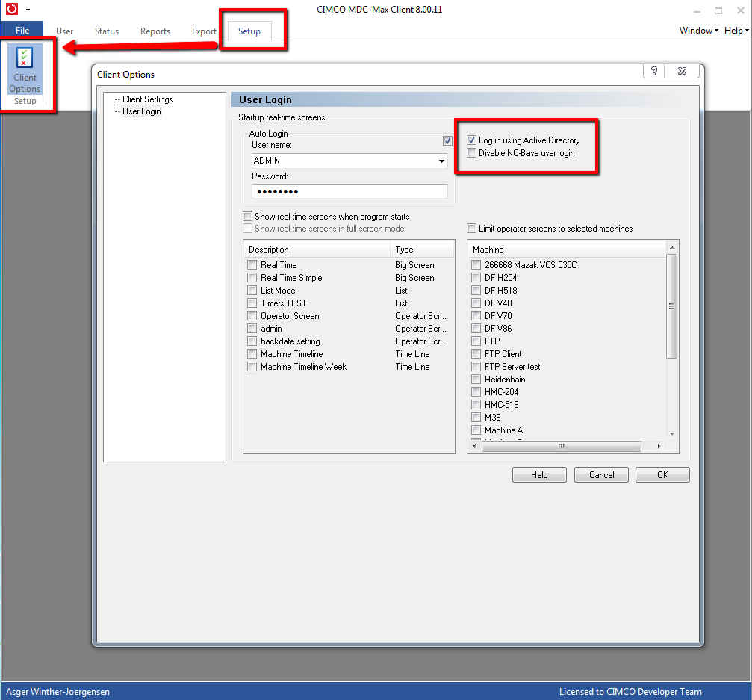Viewport: 752px width, 700px height.
Task: Open the Window menu dropdown
Action: click(699, 30)
